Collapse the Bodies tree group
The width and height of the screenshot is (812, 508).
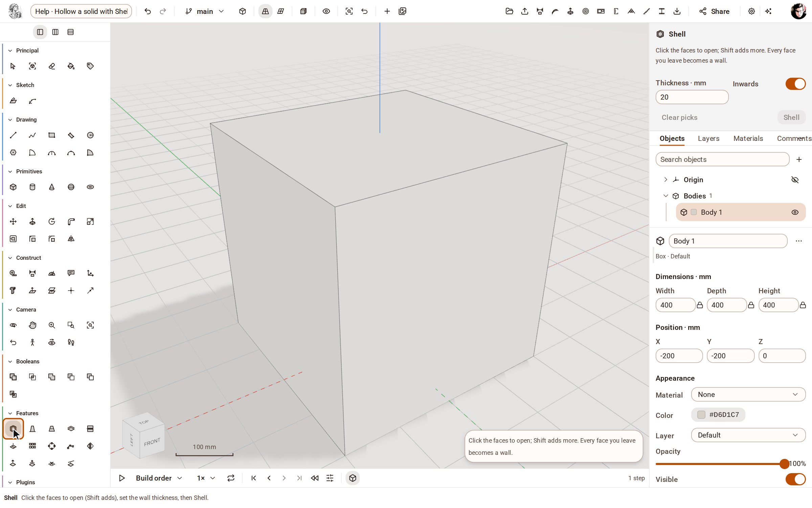pos(666,196)
